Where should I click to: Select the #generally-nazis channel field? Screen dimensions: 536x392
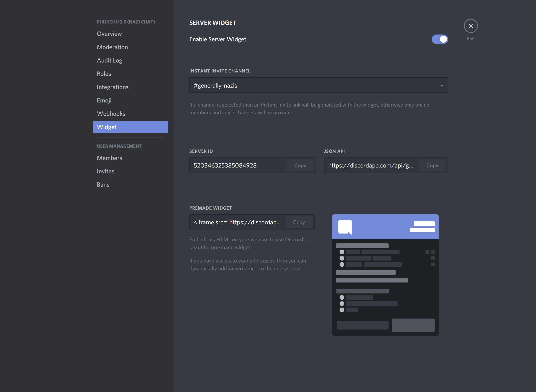click(x=318, y=85)
